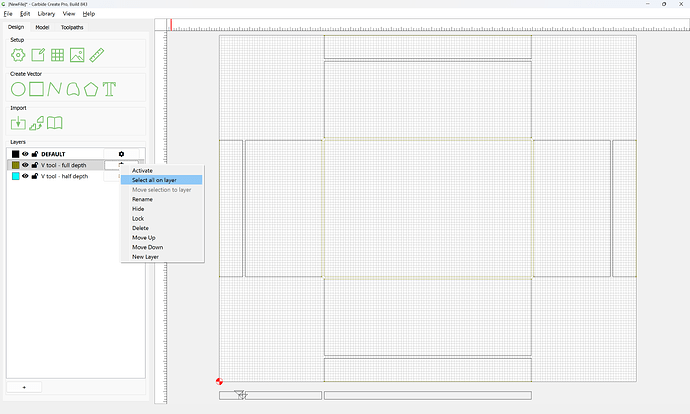Choose Hide in layer context menu
Screen dimensions: 690x414
161,209
